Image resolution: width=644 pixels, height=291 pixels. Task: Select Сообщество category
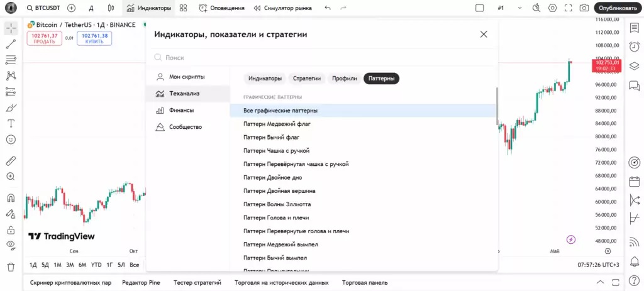point(187,127)
